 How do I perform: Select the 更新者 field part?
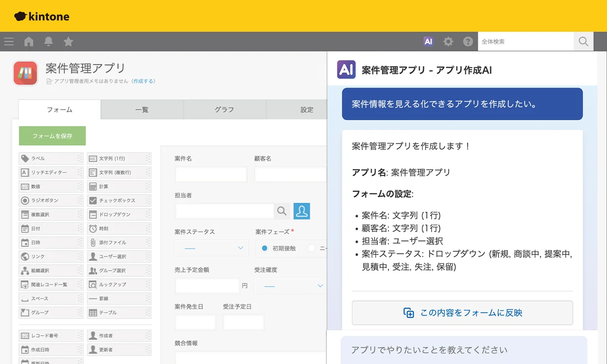pos(119,349)
